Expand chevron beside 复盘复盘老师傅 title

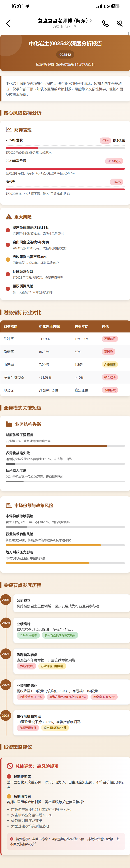coord(90,21)
